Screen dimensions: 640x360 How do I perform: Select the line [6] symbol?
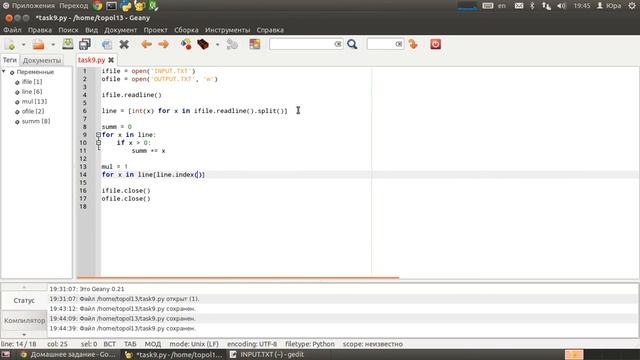(32, 91)
